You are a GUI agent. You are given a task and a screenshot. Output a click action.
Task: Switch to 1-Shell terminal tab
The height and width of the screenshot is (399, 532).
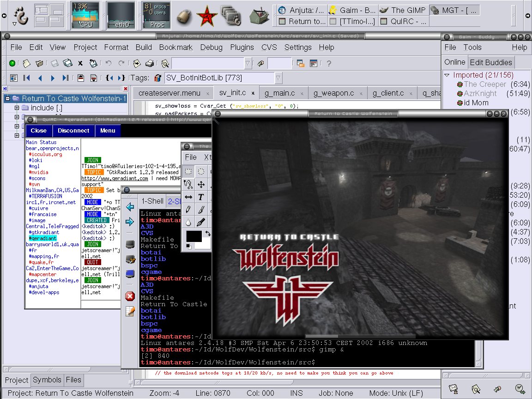click(152, 201)
